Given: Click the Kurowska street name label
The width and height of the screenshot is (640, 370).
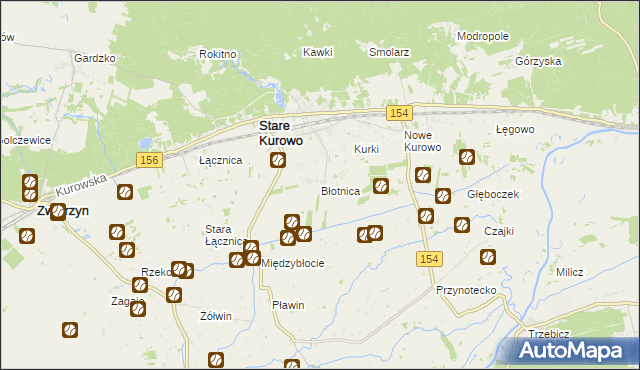Looking at the screenshot, I should (81, 185).
